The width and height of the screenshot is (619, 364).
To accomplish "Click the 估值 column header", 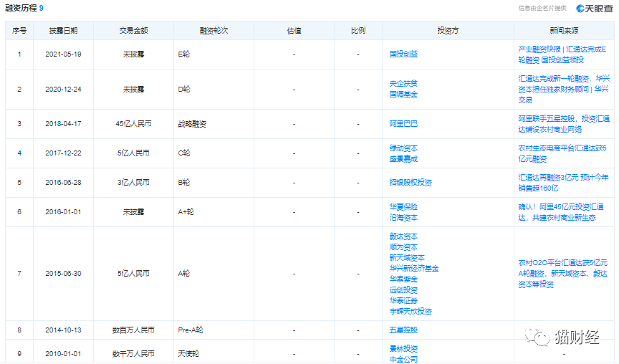I will coord(294,30).
